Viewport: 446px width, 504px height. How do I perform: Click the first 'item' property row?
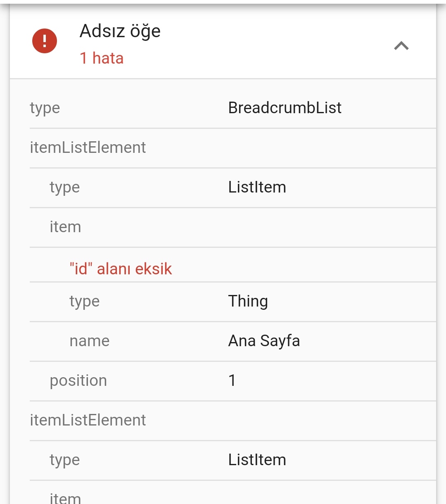click(x=233, y=227)
